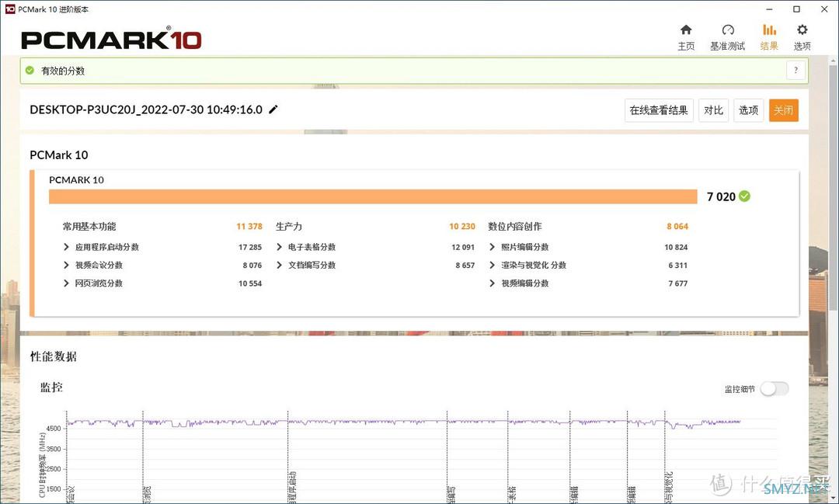Toggle the 监控细节 switch
Viewport: 839px width, 504px height.
775,389
